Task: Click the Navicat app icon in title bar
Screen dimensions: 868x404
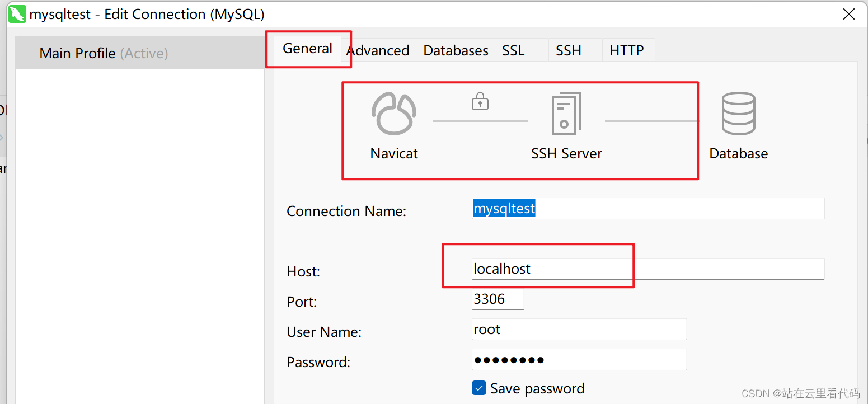Action: point(17,14)
